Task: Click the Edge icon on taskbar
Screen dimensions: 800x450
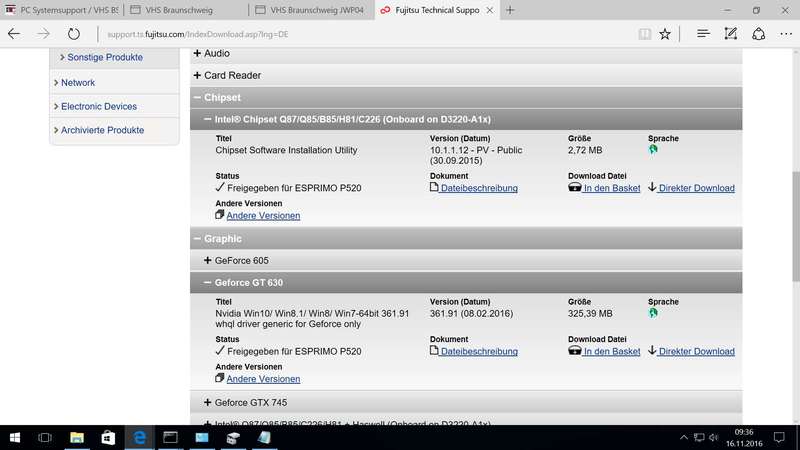Action: coord(139,438)
